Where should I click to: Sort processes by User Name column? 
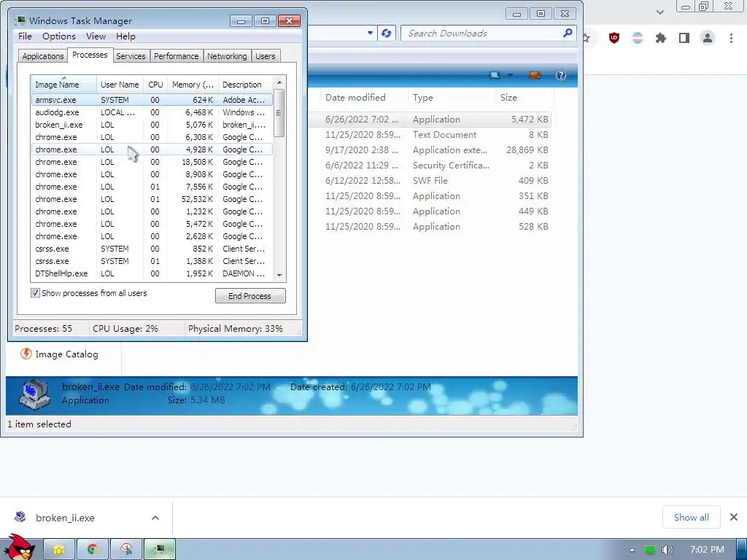(120, 85)
